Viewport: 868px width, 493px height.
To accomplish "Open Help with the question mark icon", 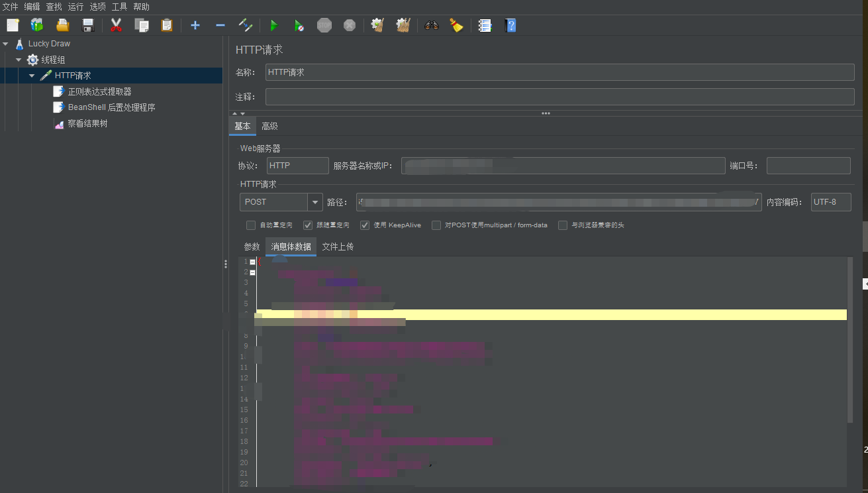I will [510, 25].
